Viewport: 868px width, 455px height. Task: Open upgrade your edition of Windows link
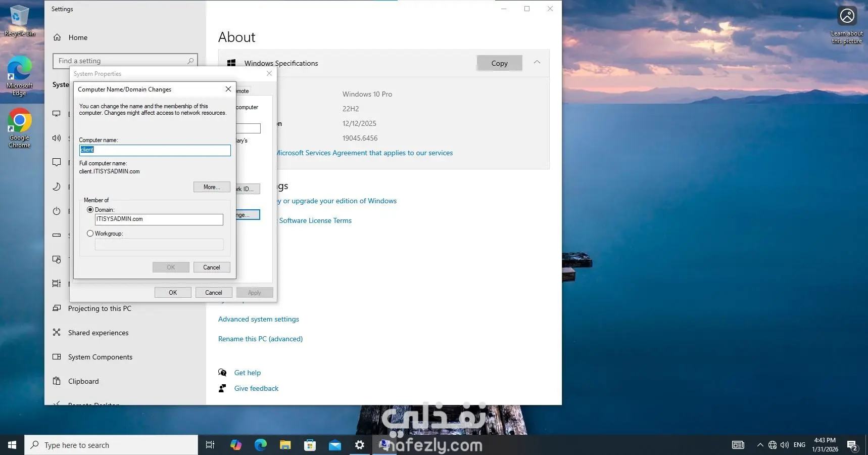click(337, 201)
